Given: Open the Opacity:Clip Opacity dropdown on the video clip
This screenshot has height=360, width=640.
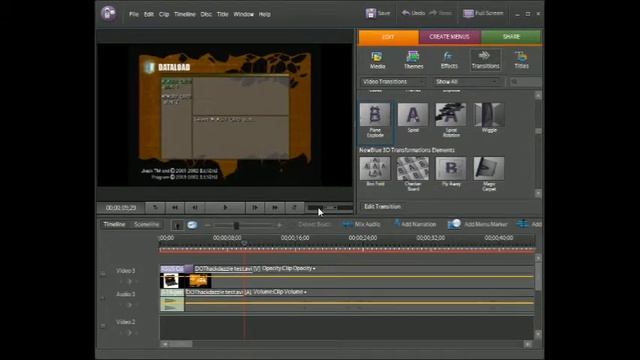Looking at the screenshot, I should 289,269.
